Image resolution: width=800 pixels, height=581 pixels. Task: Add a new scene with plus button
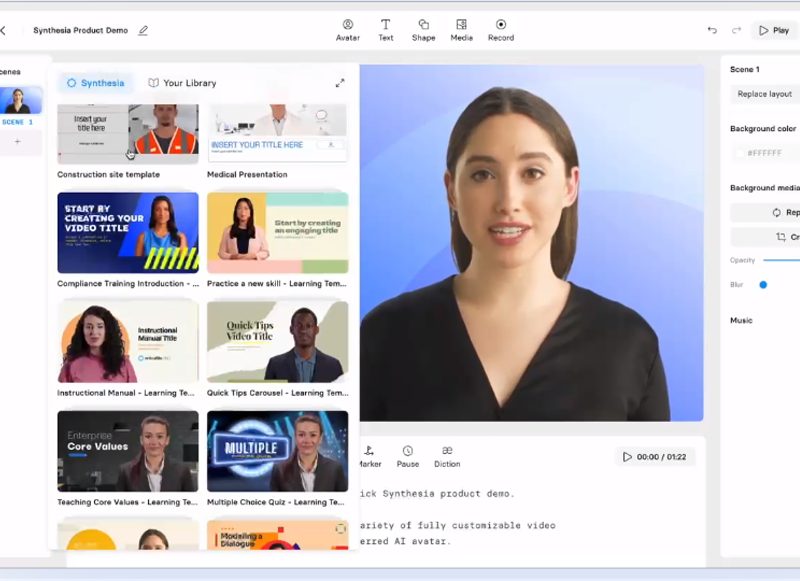[18, 141]
